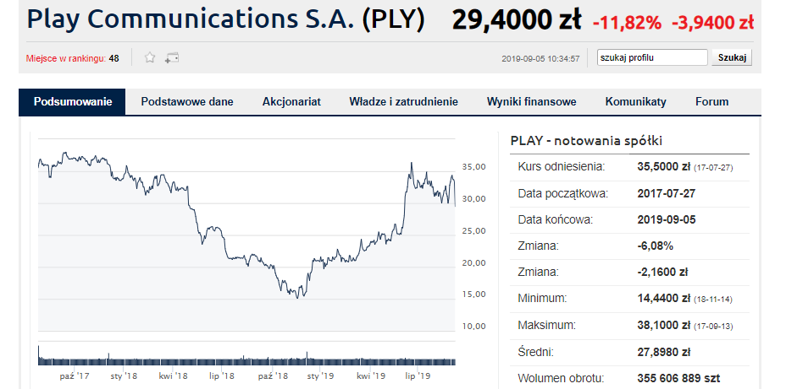Click the volume bars below the chart
Image resolution: width=786 pixels, height=389 pixels.
click(247, 355)
